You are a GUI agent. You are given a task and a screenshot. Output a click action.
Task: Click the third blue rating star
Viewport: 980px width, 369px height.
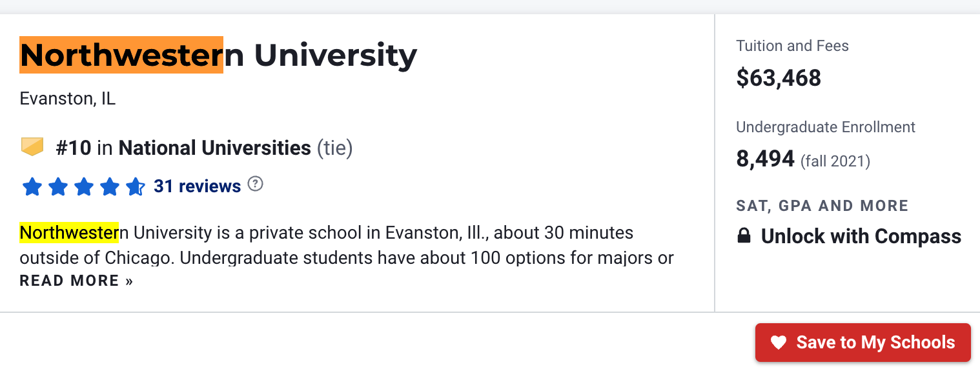[84, 187]
